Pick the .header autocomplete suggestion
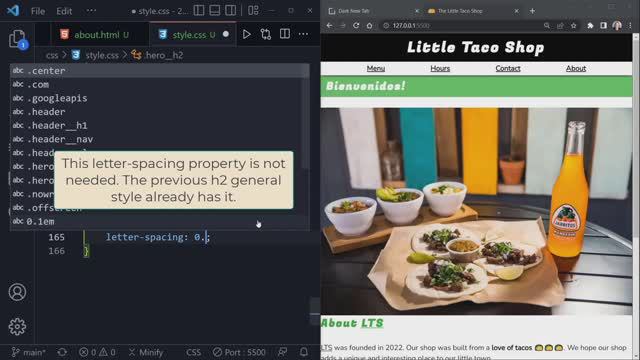 (159, 112)
